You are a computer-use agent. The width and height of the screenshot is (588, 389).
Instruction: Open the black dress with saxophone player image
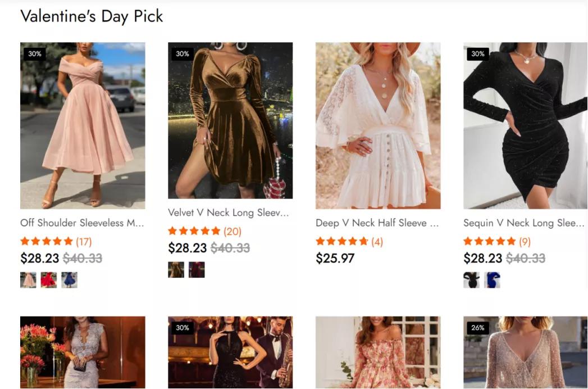click(230, 352)
